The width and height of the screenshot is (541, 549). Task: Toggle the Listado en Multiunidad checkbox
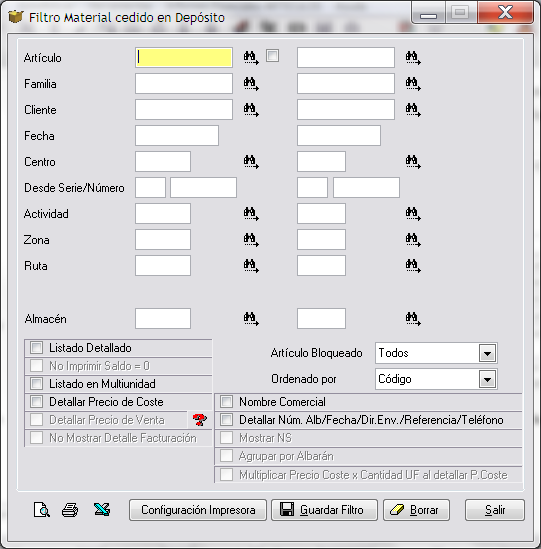tap(36, 383)
